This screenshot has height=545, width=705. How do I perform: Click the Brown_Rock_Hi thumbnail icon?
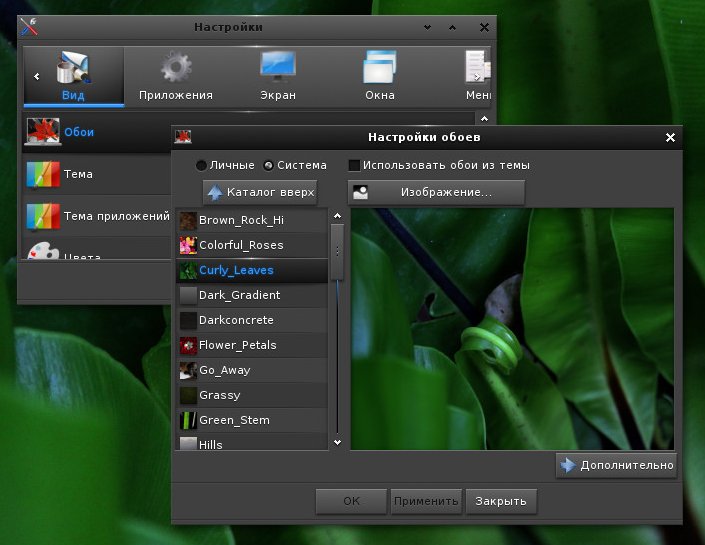coord(188,220)
